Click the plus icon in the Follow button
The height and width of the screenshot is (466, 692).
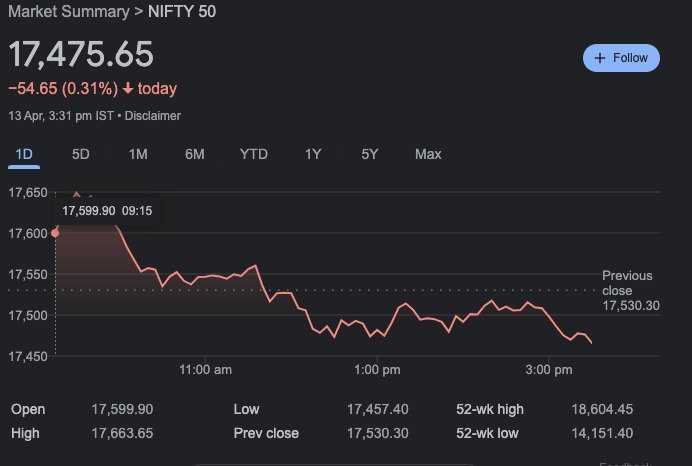point(600,58)
